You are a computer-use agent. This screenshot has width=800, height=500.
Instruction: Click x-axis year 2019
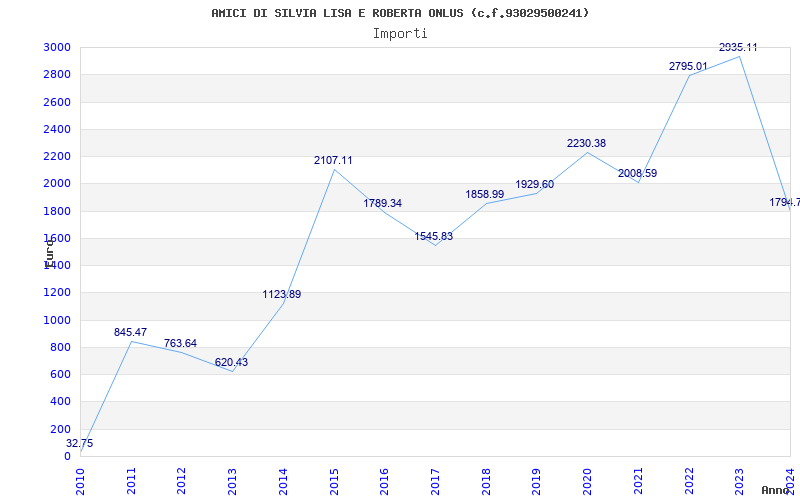pyautogui.click(x=537, y=481)
